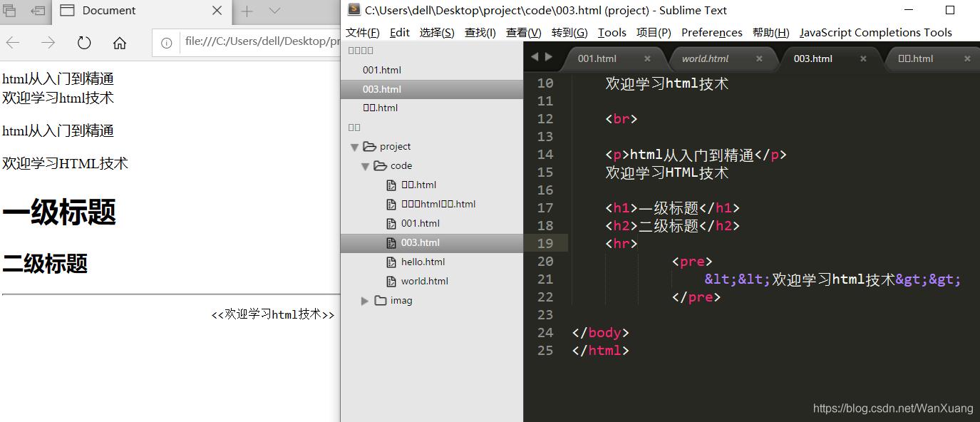Screen dimensions: 980x422
Task: Click the forward navigation arrow
Action: point(48,43)
